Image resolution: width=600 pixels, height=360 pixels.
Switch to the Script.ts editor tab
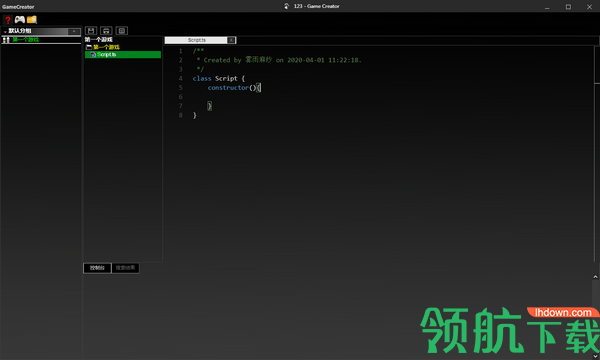(197, 40)
